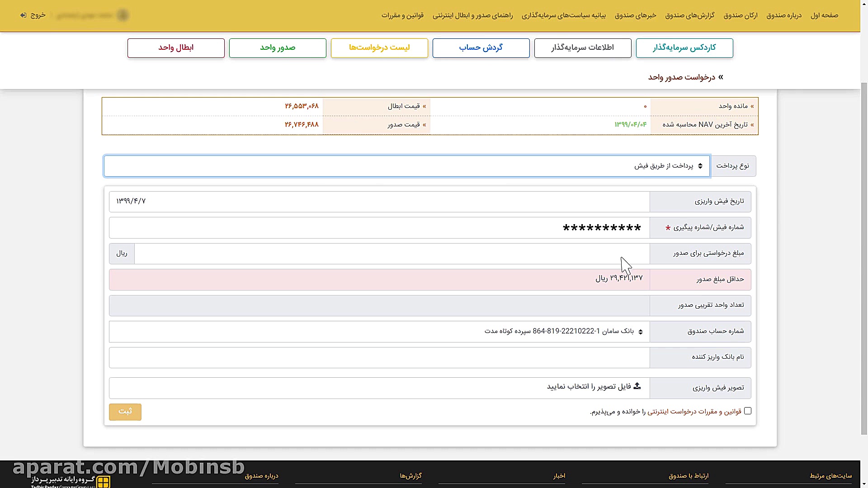Click the Tadbir Pardaz logo in footer
This screenshot has width=868, height=488.
pos(103,482)
